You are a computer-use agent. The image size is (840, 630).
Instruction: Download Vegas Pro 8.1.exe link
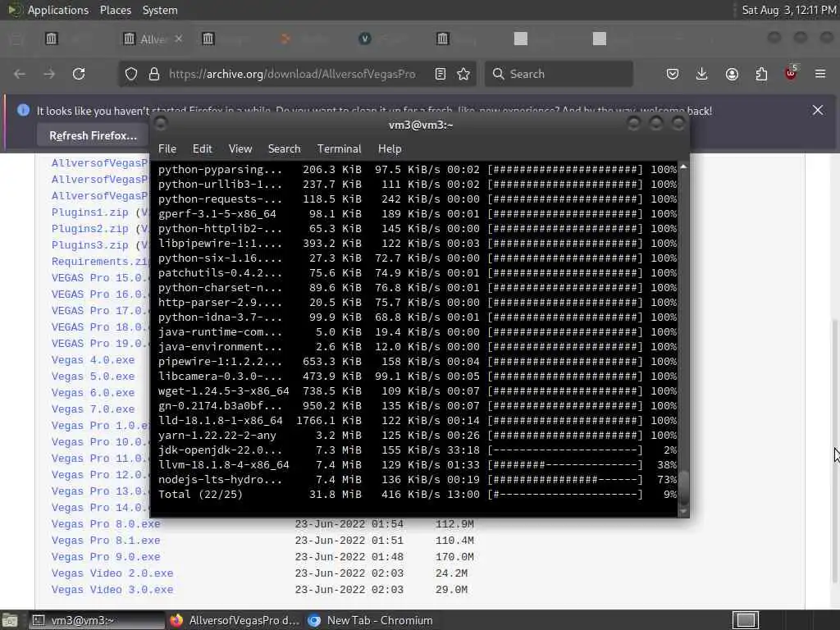[106, 541]
